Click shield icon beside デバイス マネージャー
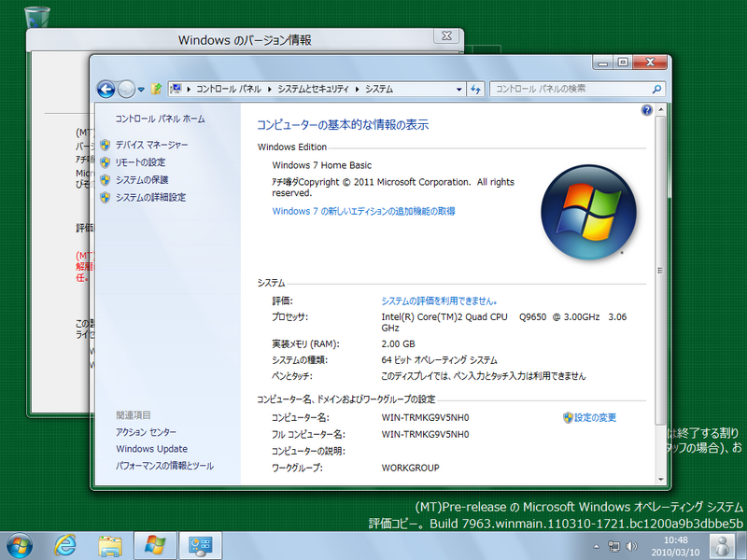The width and height of the screenshot is (747, 560). pyautogui.click(x=106, y=145)
